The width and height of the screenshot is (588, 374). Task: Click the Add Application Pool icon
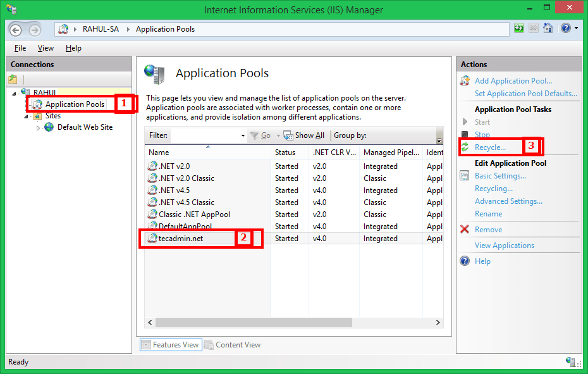click(x=465, y=80)
